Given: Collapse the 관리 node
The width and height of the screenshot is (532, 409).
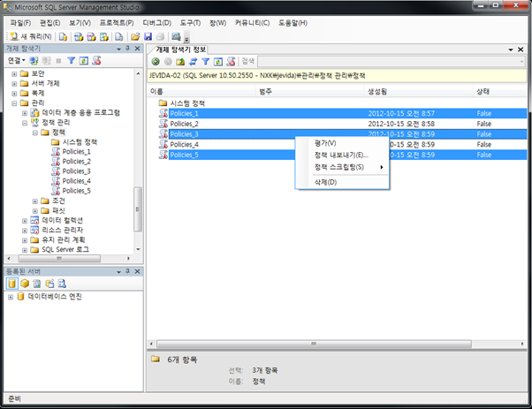Looking at the screenshot, I should click(14, 103).
